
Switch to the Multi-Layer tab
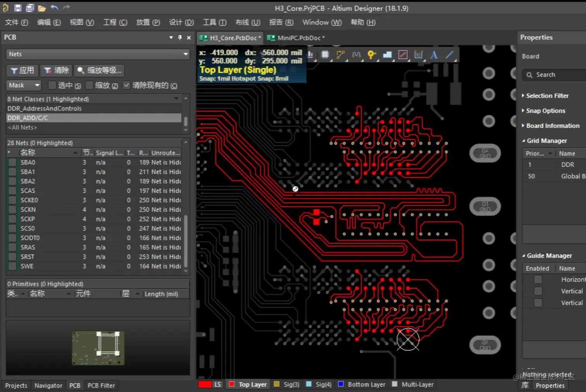point(413,385)
